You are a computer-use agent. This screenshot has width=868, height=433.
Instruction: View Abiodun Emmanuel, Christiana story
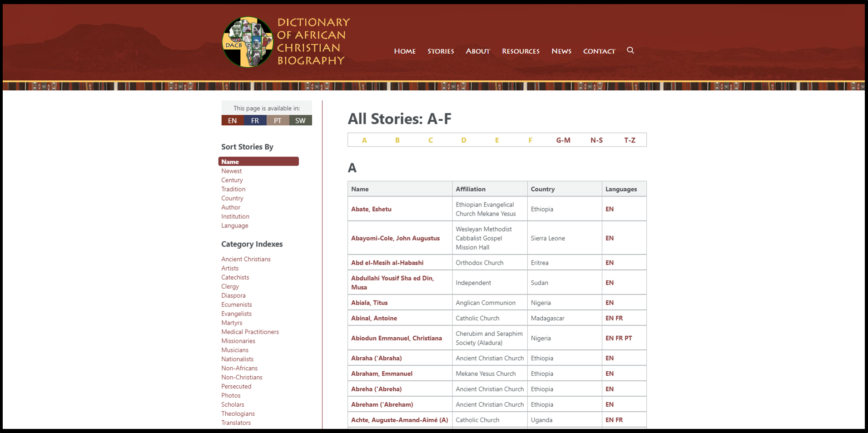396,338
